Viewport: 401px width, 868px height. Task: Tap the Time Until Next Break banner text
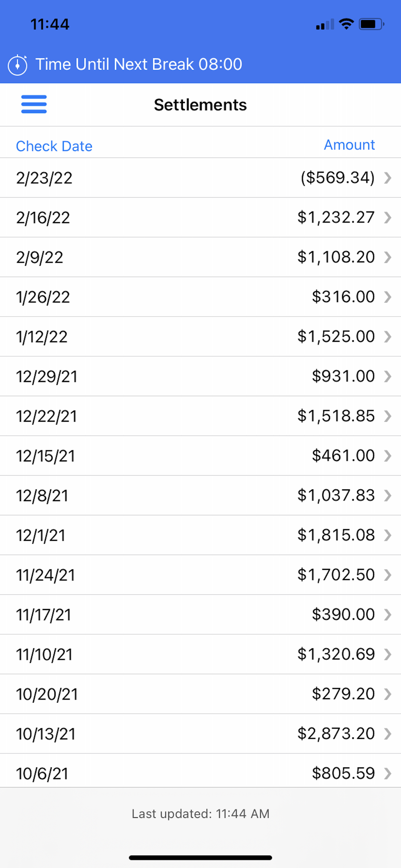pyautogui.click(x=139, y=64)
